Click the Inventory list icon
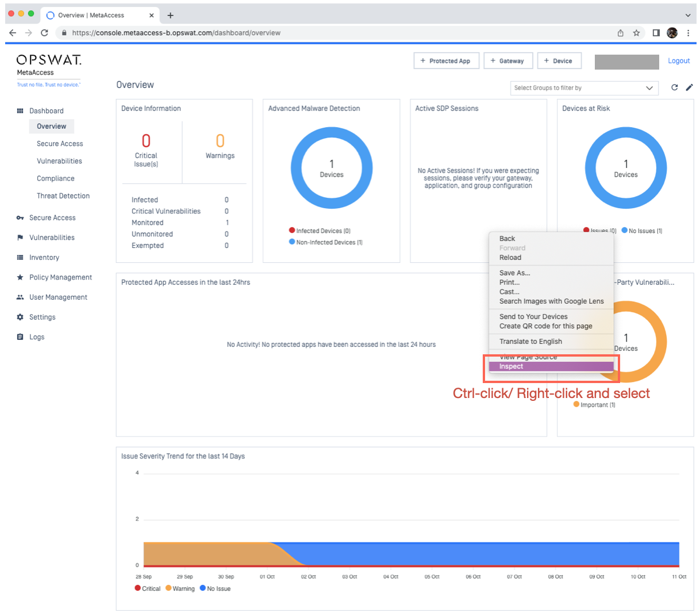The height and width of the screenshot is (616, 700). (20, 258)
